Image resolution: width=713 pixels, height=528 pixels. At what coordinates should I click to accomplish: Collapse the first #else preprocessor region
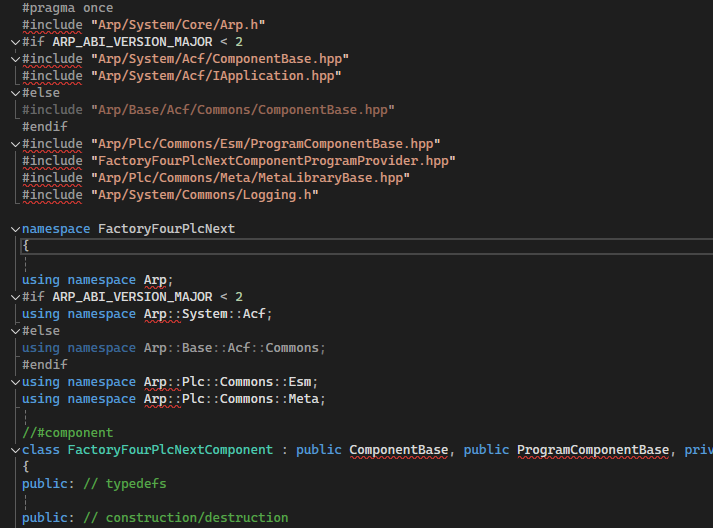[13, 93]
